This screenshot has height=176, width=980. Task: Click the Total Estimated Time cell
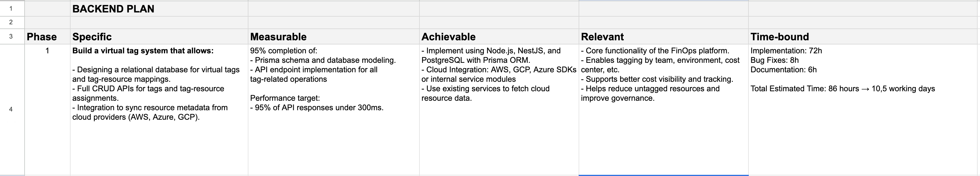click(864, 109)
